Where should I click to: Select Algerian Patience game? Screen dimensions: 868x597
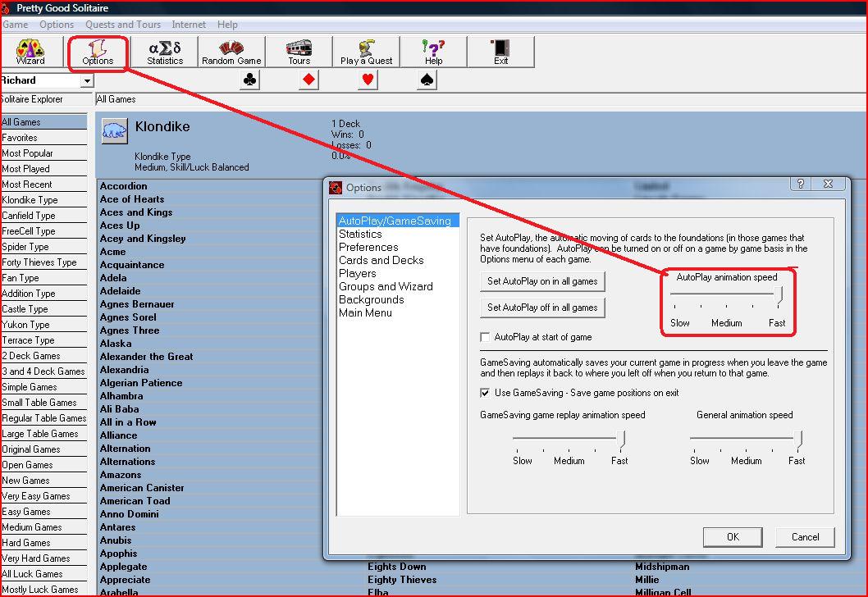[x=140, y=383]
